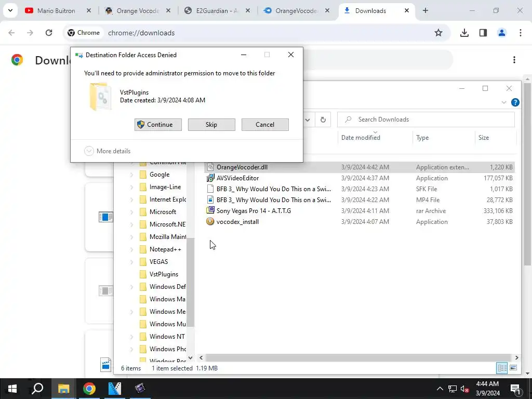Click Continue in the Access Denied dialog

pyautogui.click(x=158, y=125)
